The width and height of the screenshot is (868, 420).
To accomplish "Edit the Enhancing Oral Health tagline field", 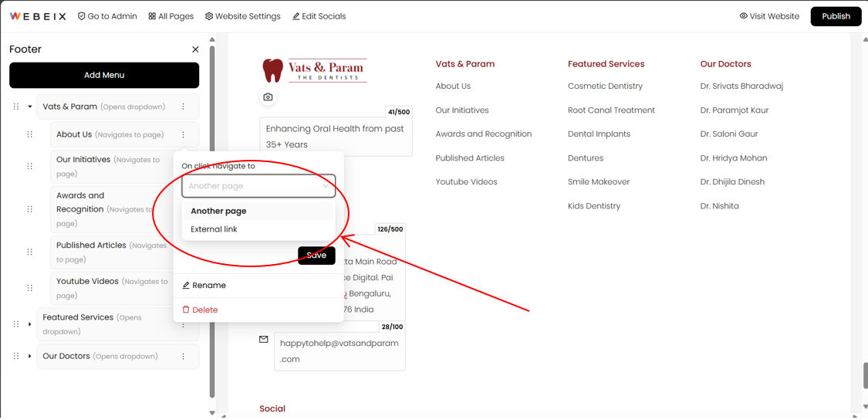I will [336, 137].
